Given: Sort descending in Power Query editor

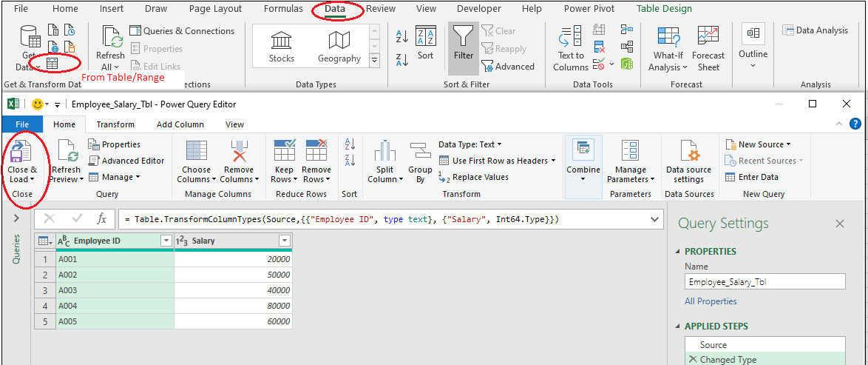Looking at the screenshot, I should point(349,161).
